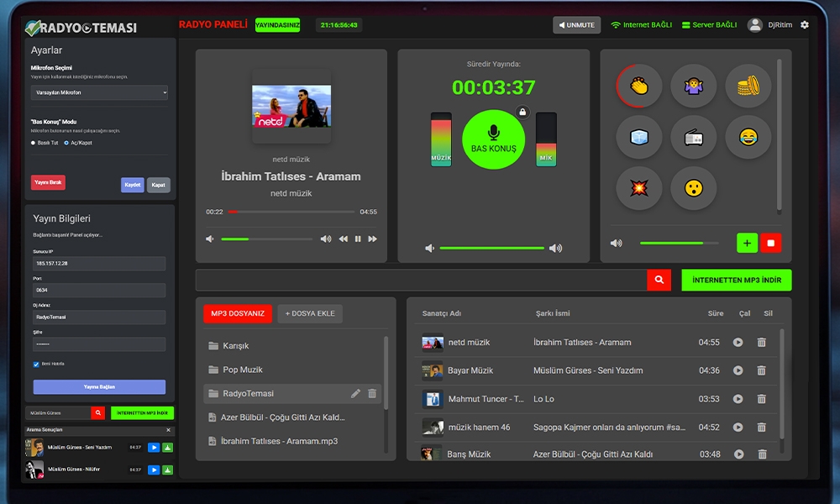840x504 pixels.
Task: Click the small sidebar İNTERNETTEN MP3 İNDİR button
Action: [143, 413]
